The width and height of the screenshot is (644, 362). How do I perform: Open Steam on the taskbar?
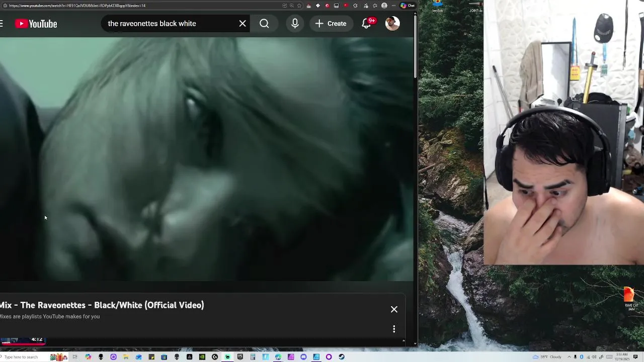click(342, 357)
